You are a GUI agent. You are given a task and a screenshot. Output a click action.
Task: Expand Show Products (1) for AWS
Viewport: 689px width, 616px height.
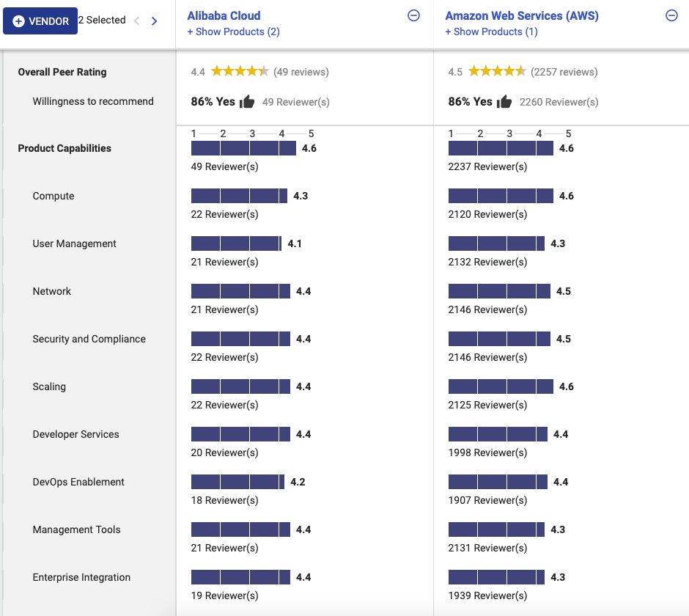(x=491, y=32)
